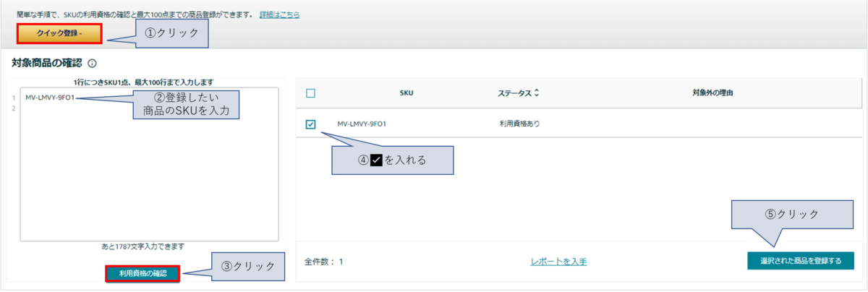Click the 対象外の理由 column header
868x292 pixels.
pyautogui.click(x=714, y=93)
